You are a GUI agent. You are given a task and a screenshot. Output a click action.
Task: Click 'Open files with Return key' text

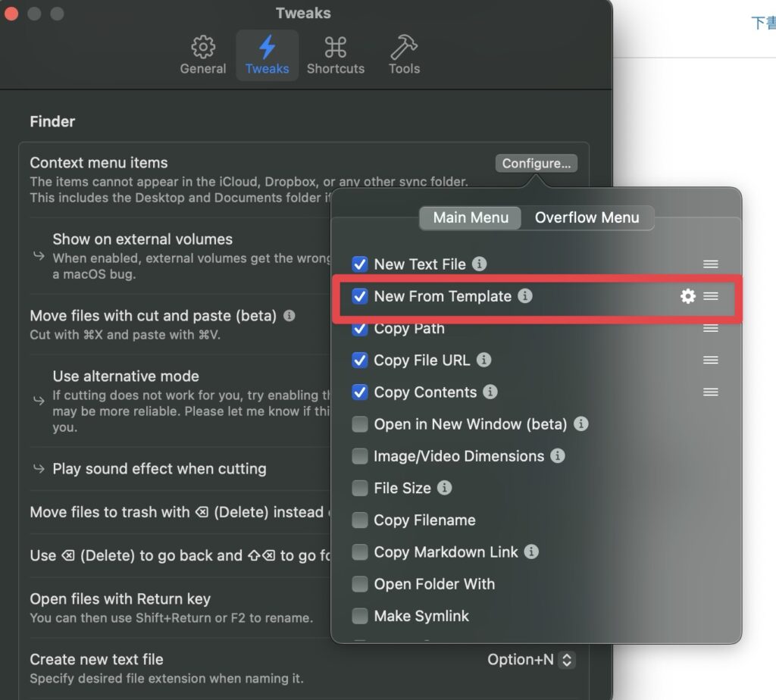(x=120, y=599)
